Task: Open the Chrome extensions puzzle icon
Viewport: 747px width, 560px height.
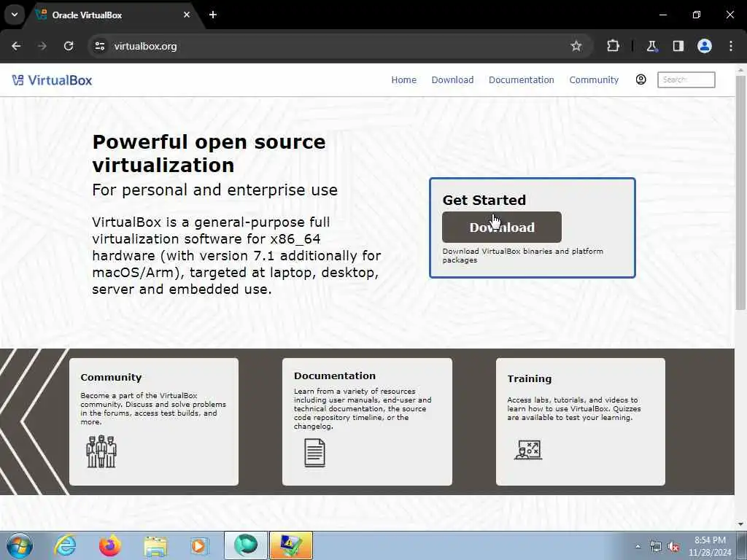Action: click(x=613, y=46)
